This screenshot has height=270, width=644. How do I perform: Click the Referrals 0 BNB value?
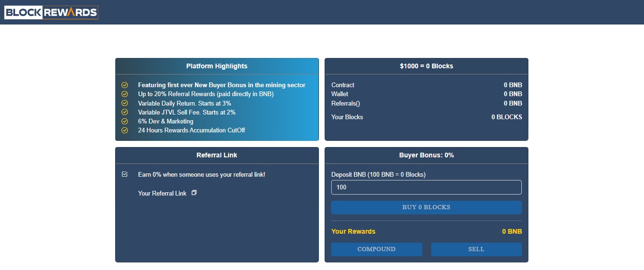coord(513,103)
